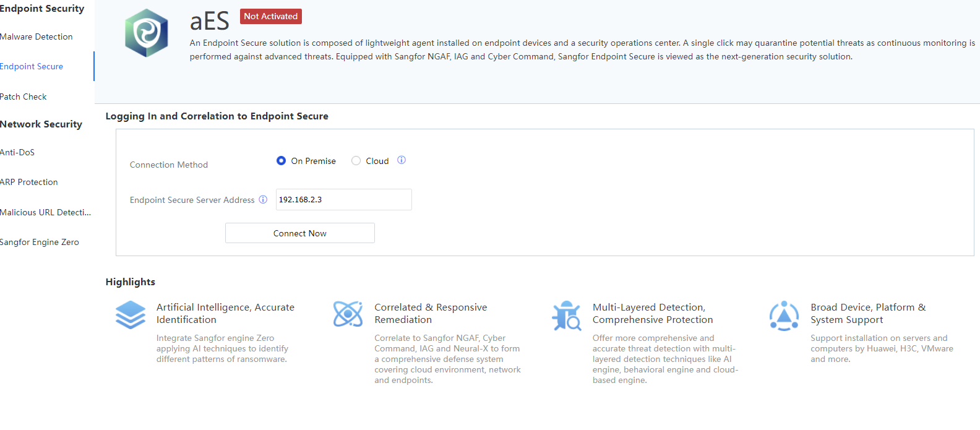The image size is (980, 430).
Task: Open the Endpoint Secure sidebar item
Action: [32, 67]
